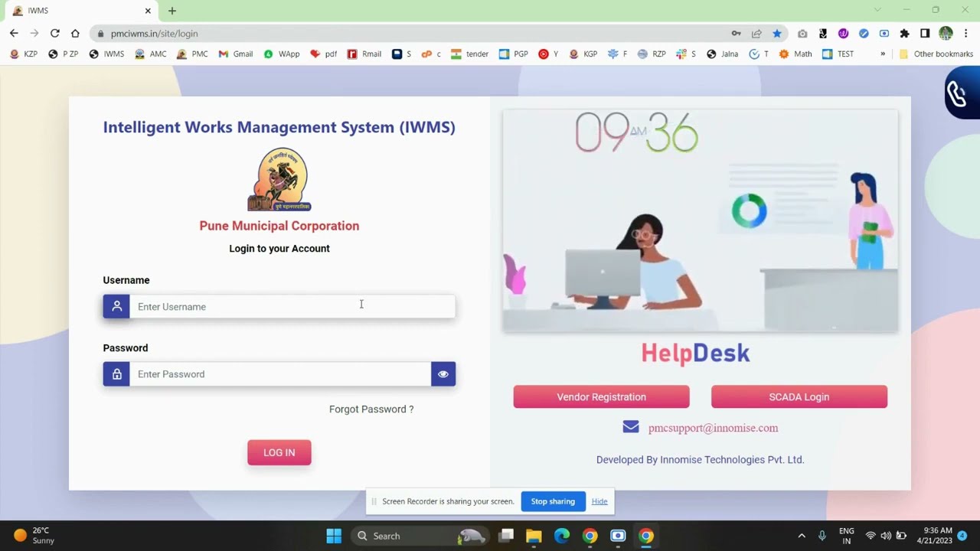Open Chrome three-dot menu
Image resolution: width=980 pixels, height=551 pixels.
(966, 34)
